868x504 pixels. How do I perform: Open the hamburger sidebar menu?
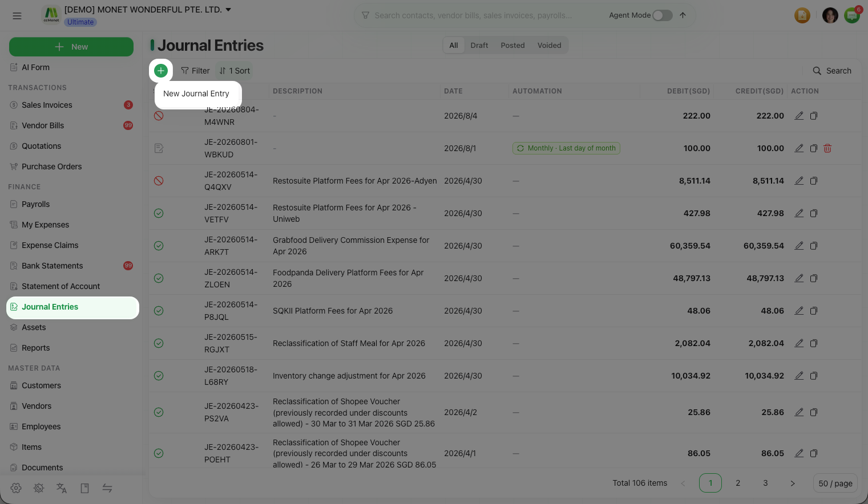coord(17,15)
